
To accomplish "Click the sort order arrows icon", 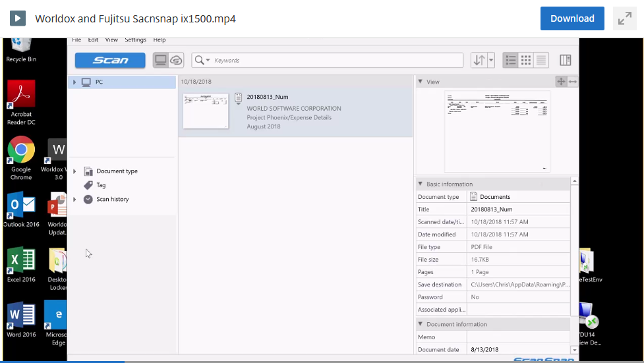I will point(479,61).
